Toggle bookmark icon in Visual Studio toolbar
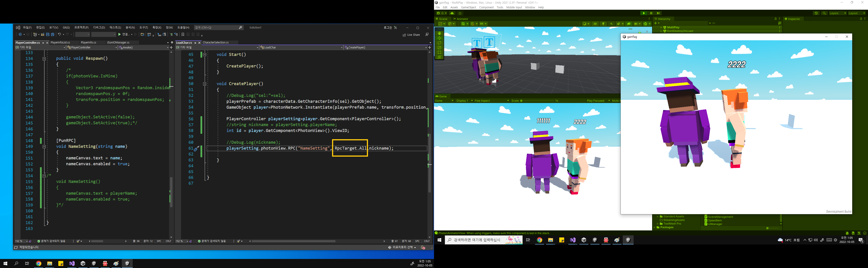The width and height of the screenshot is (868, 268). point(183,34)
